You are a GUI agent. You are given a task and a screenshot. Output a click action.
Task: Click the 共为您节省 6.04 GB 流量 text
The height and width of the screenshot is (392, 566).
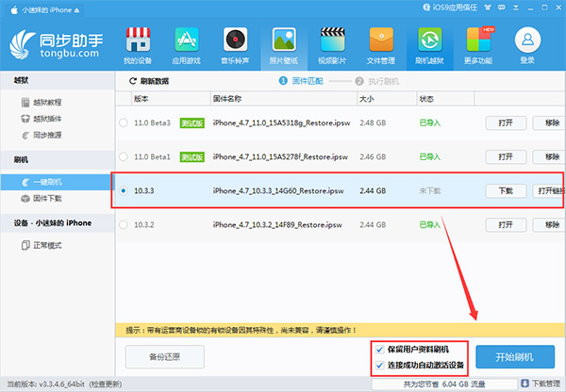pyautogui.click(x=444, y=384)
